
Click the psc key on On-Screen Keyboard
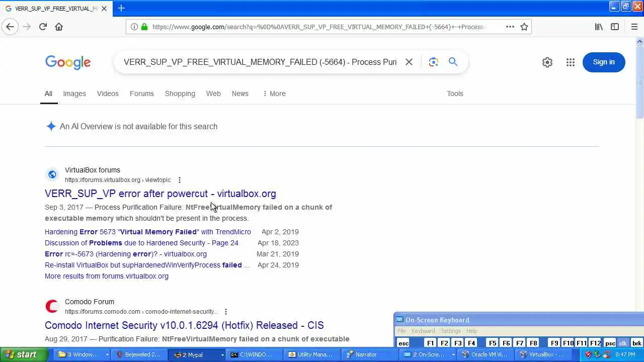(x=610, y=343)
